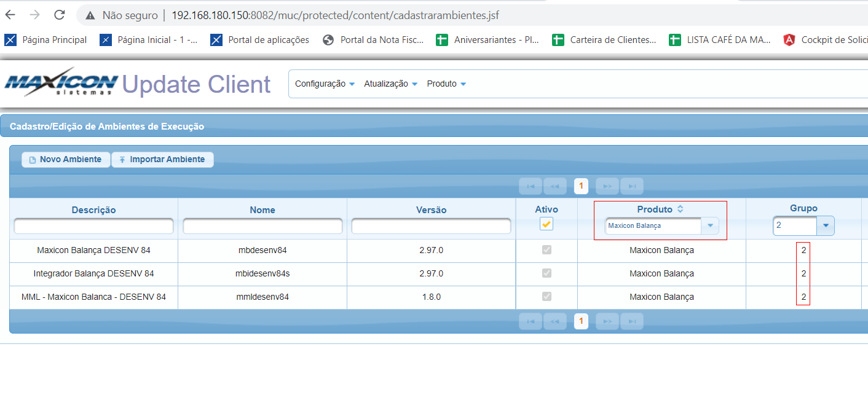Click the Produto cell in the mbidesenv84s row
The height and width of the screenshot is (395, 868).
[x=661, y=273]
